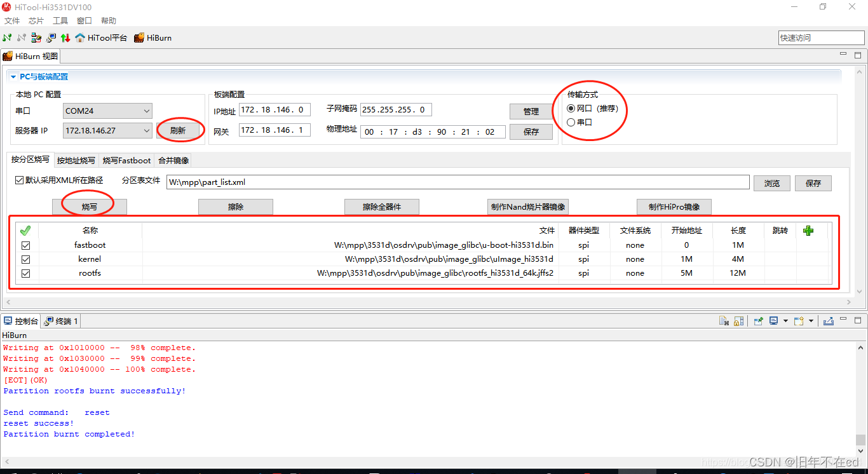The width and height of the screenshot is (868, 474).
Task: Select the HiBurn 视图 tab
Action: (31, 56)
